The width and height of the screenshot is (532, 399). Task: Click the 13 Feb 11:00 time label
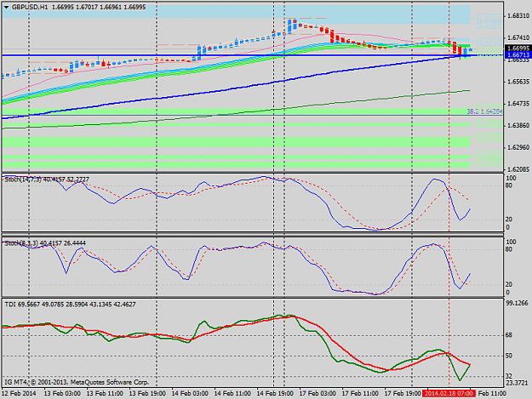[105, 393]
